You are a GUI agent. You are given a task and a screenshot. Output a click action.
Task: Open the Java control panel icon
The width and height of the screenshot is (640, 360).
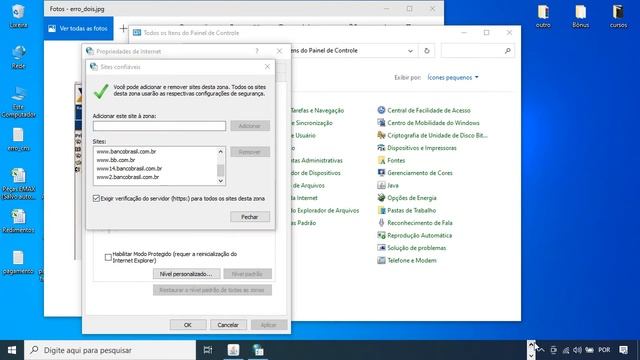pos(381,185)
